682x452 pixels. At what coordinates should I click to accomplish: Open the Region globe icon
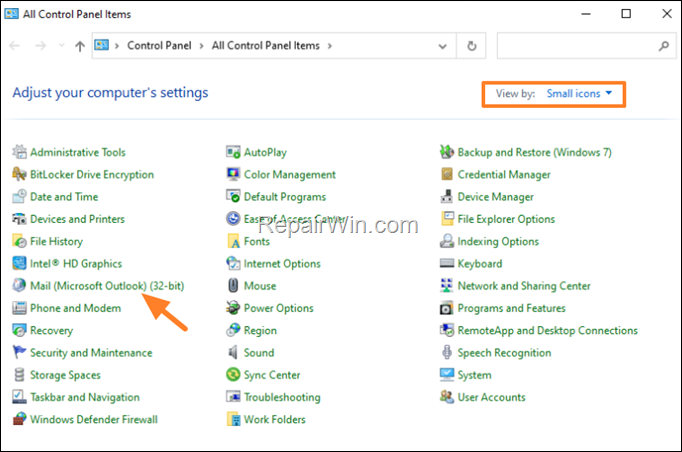click(233, 330)
